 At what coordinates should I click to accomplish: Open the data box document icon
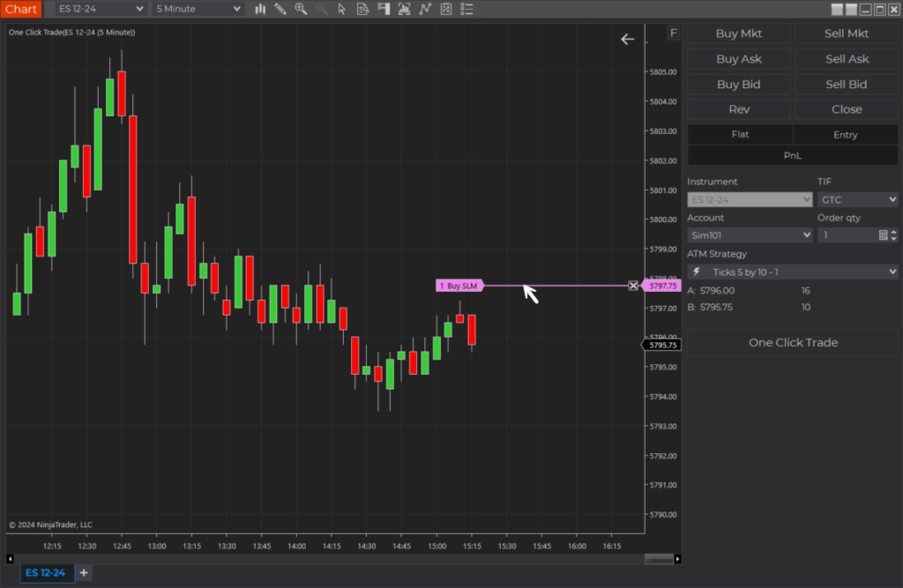[362, 9]
